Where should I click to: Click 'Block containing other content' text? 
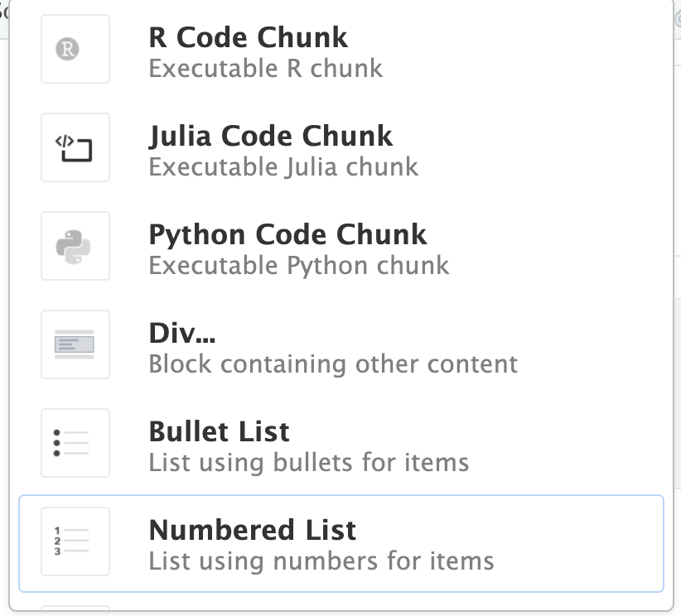click(332, 363)
